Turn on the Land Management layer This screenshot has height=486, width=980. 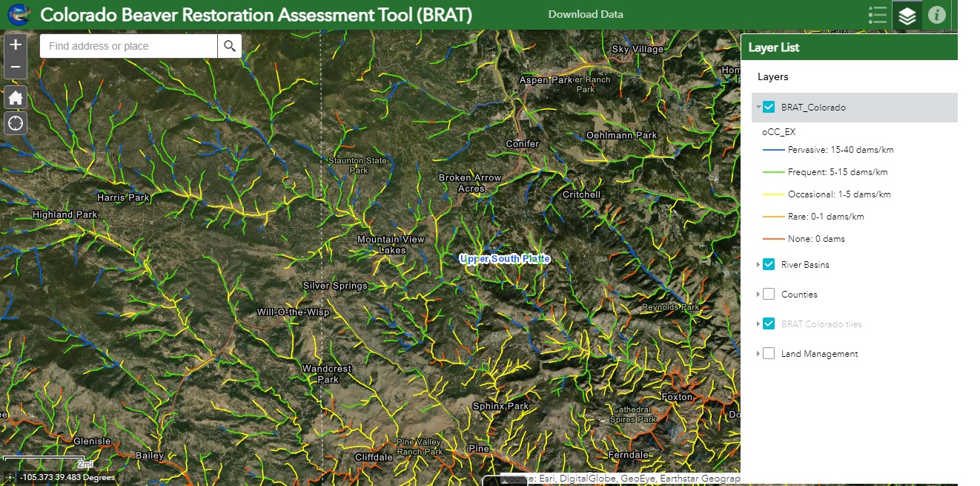pos(769,354)
